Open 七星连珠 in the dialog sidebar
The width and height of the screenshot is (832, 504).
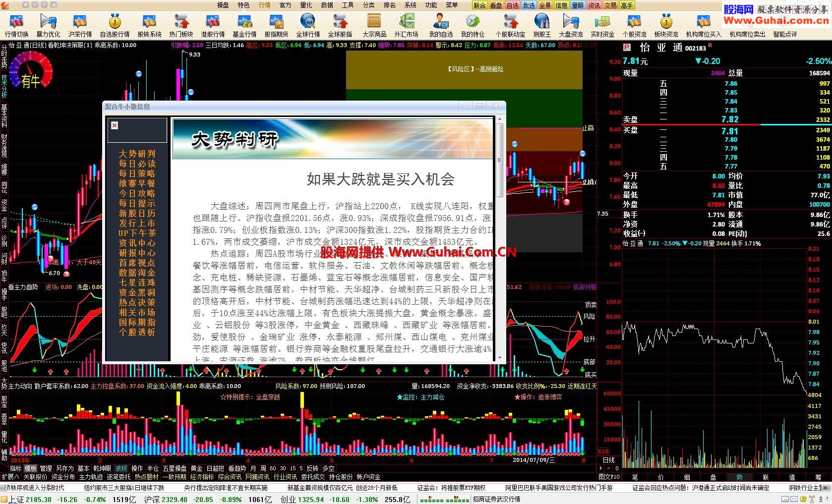pos(137,282)
